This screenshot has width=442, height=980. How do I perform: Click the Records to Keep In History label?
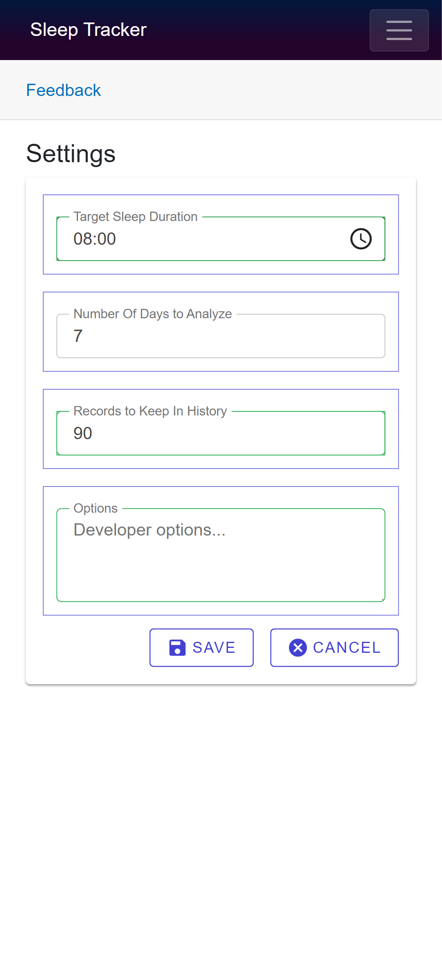[150, 411]
